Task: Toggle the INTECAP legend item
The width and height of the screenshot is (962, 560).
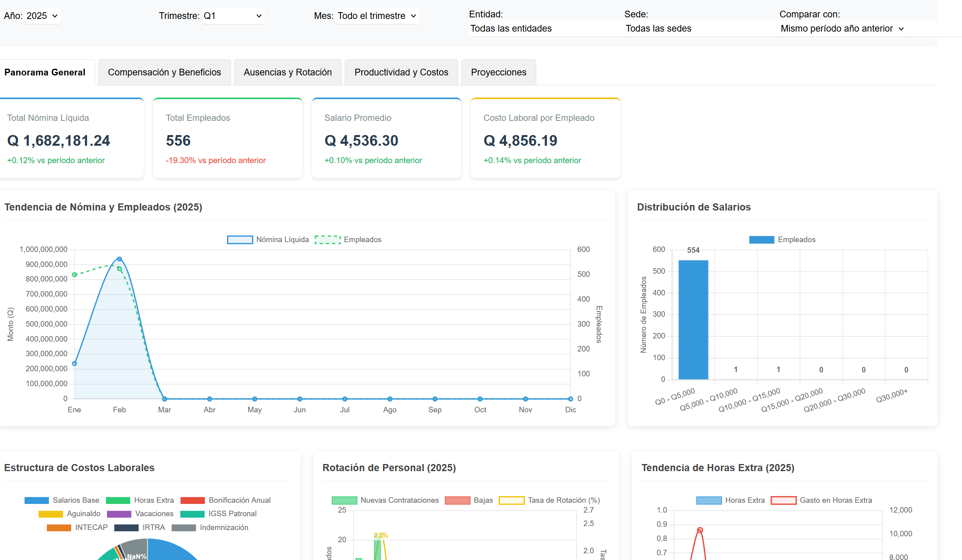Action: (77, 528)
